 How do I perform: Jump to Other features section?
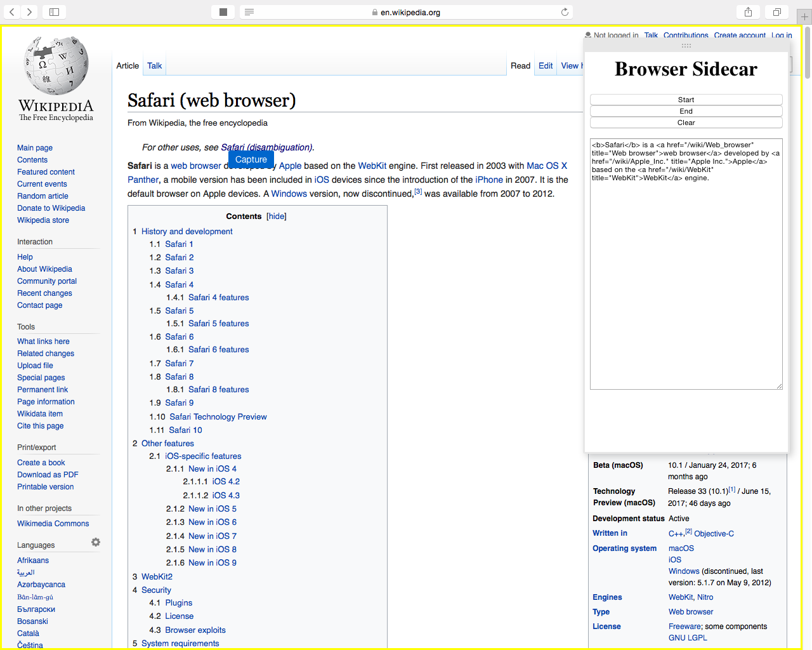167,444
